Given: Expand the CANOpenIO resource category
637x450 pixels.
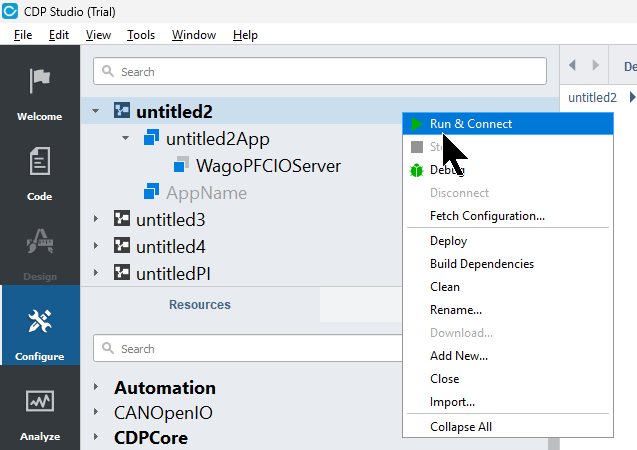Looking at the screenshot, I should (95, 412).
